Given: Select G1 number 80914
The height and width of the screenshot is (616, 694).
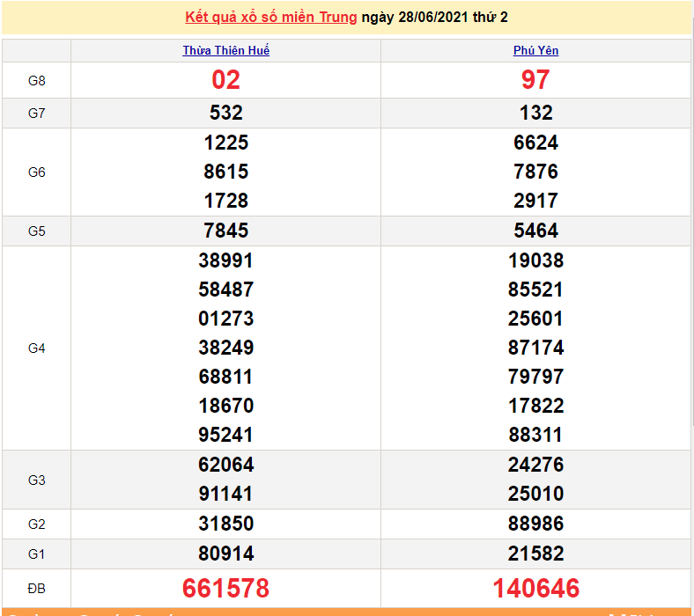Looking at the screenshot, I should click(x=225, y=554).
